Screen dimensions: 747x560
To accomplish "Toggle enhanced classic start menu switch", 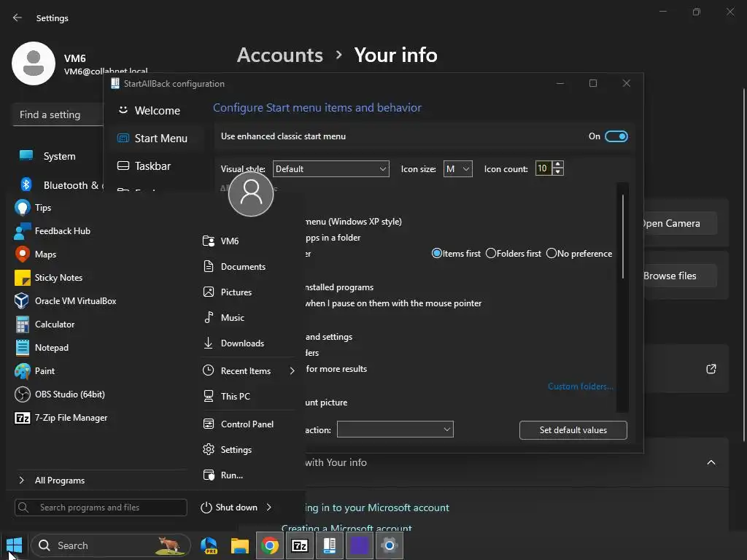I will coord(616,136).
